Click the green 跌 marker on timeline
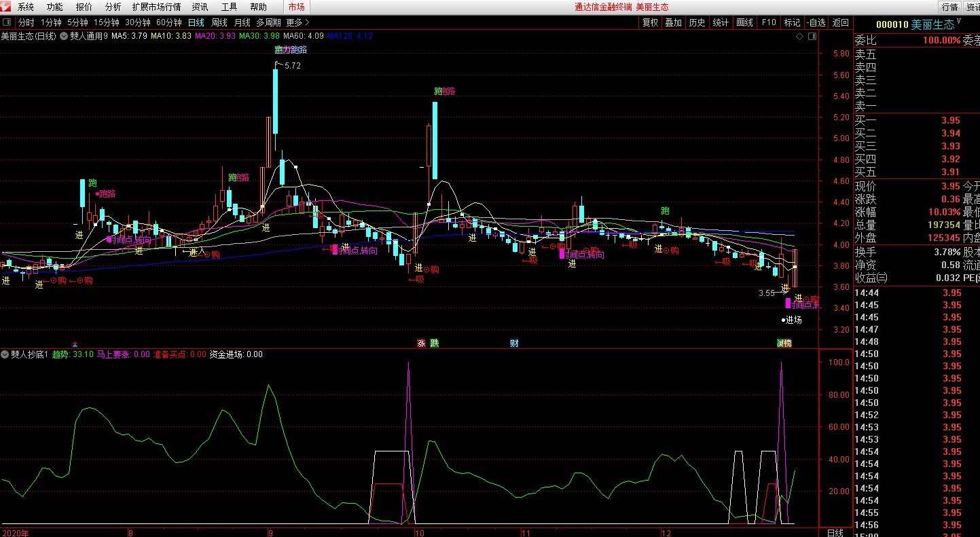The height and width of the screenshot is (537, 980). click(x=435, y=343)
